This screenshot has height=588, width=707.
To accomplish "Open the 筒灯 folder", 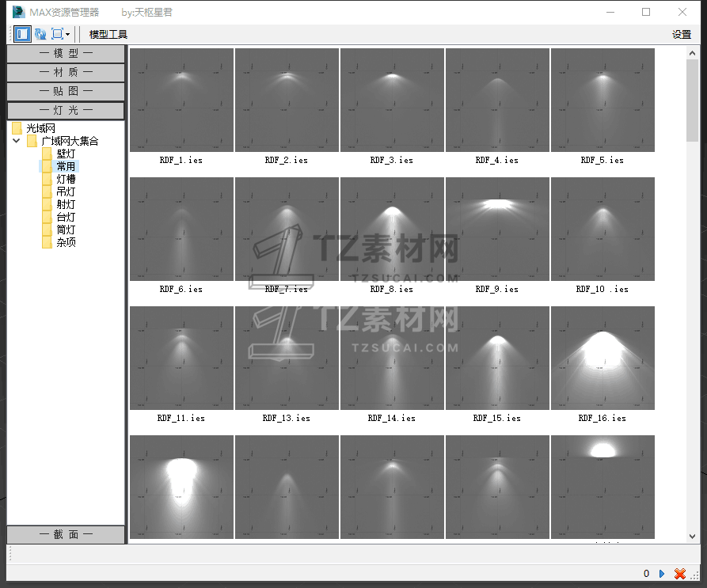I will coord(66,230).
